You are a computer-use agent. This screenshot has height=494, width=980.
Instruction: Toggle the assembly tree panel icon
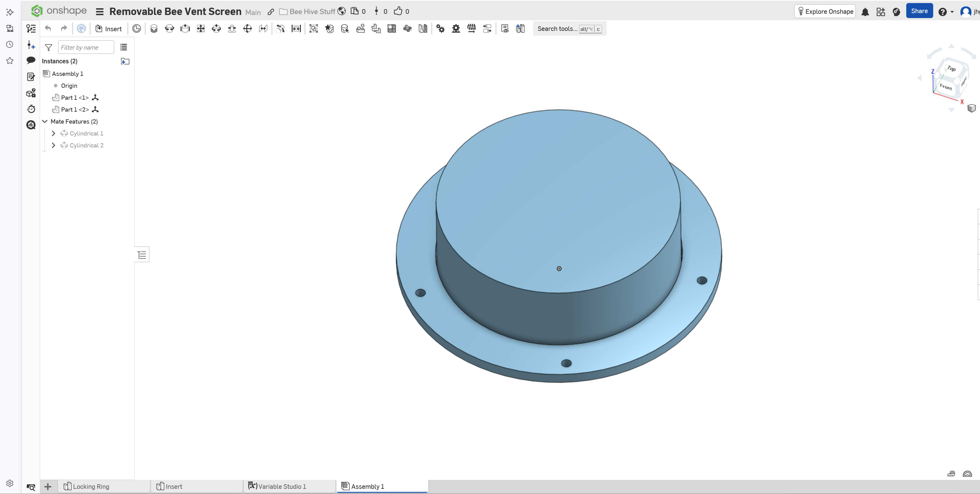tap(31, 28)
